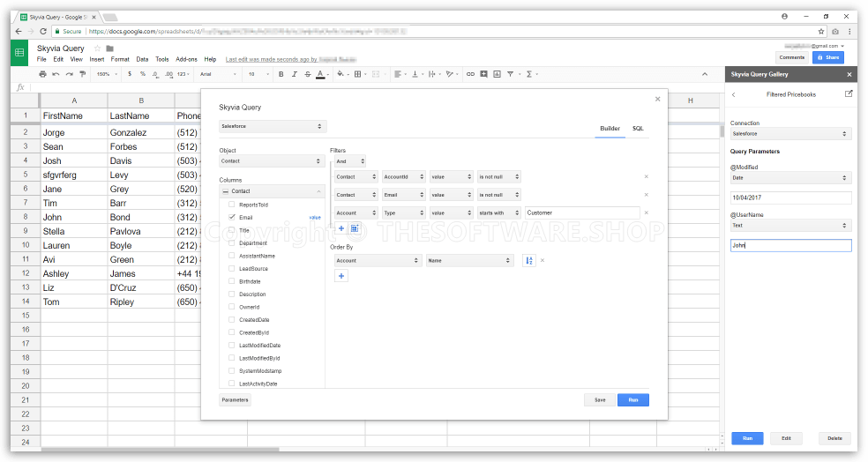The image size is (868, 462).
Task: Click the print icon in Sheets toolbar
Action: [x=42, y=74]
